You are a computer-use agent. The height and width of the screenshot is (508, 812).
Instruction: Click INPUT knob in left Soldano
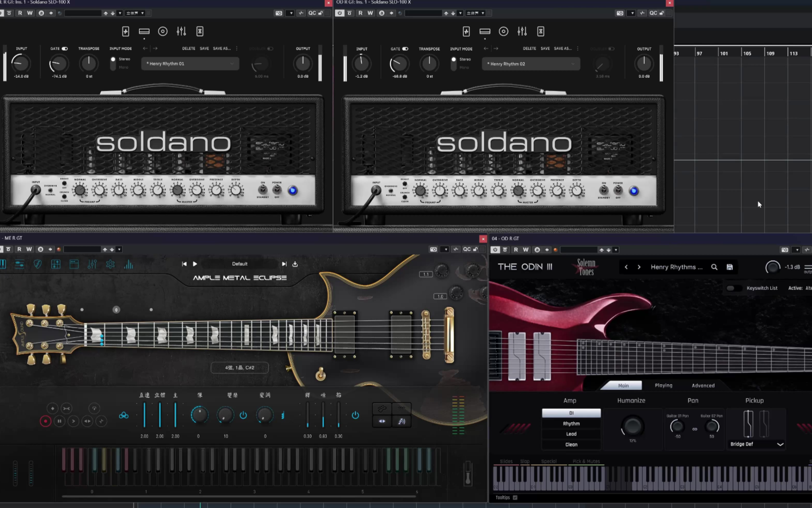[20, 63]
